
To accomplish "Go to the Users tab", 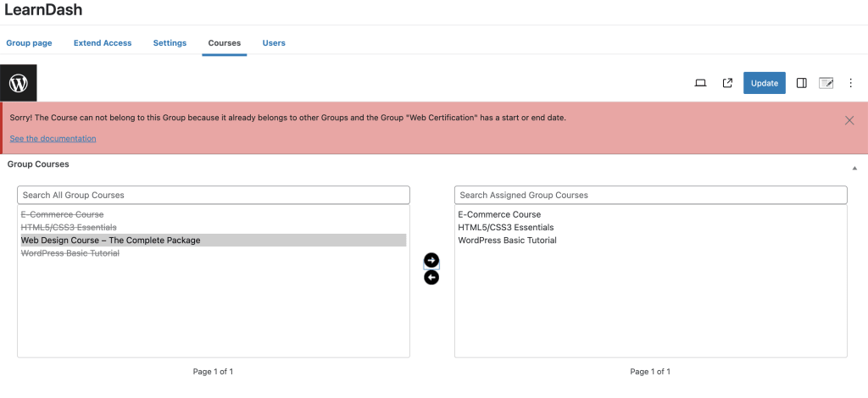I will coord(274,43).
